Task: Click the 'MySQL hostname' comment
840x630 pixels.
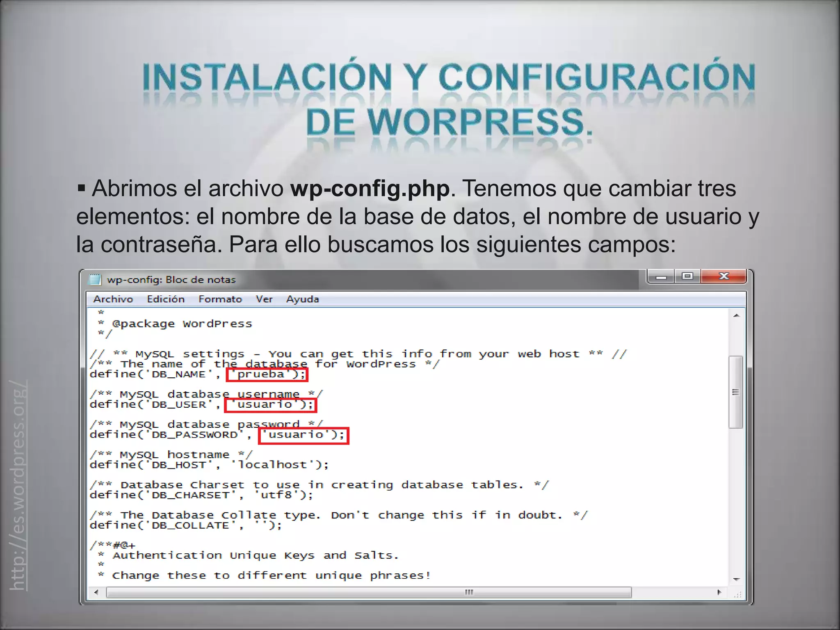Action: [x=171, y=455]
